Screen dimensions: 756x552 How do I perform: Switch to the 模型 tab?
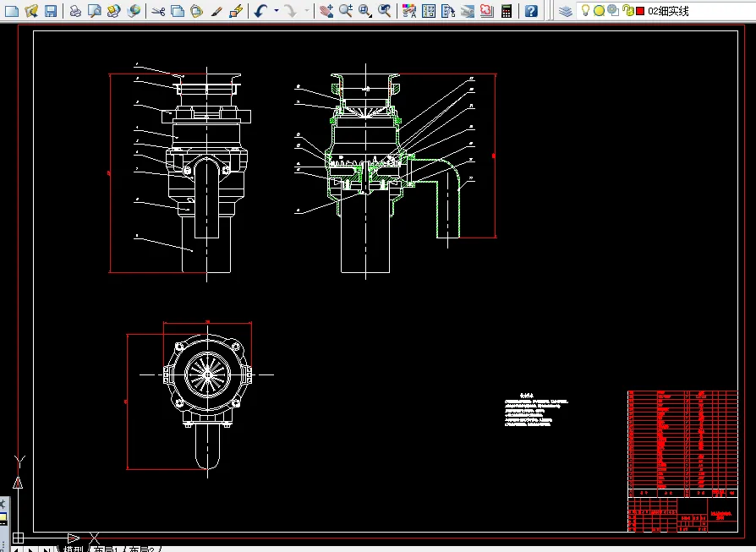(74, 549)
